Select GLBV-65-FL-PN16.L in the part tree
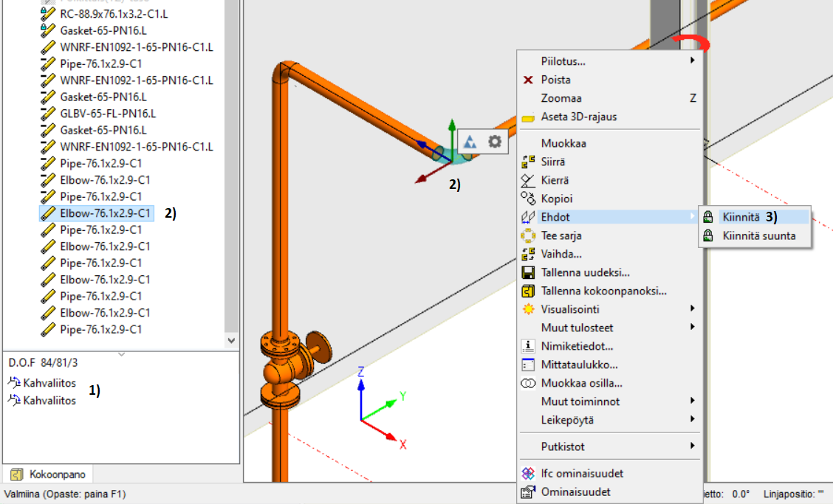Viewport: 833px width, 504px height. (x=108, y=114)
